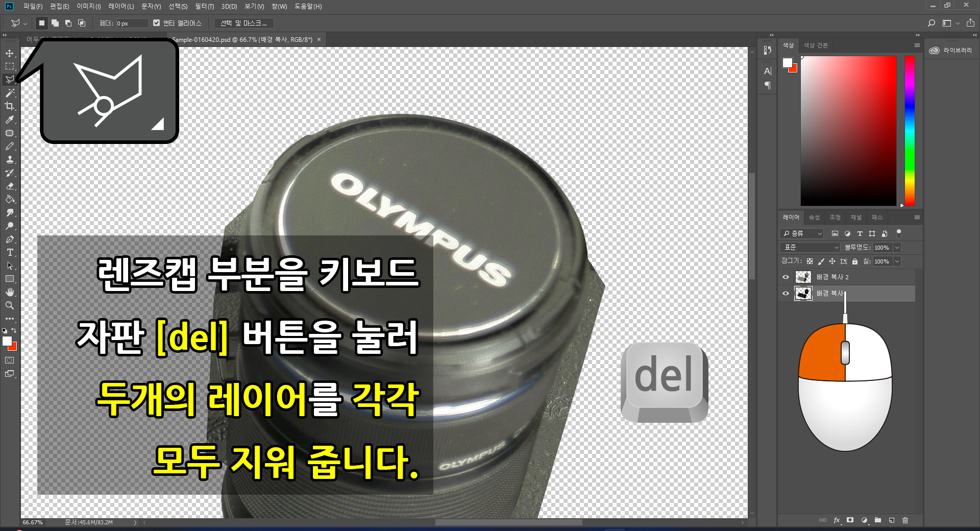Screen dimensions: 980x531
Task: Switch to the 채널 tab
Action: pyautogui.click(x=856, y=218)
